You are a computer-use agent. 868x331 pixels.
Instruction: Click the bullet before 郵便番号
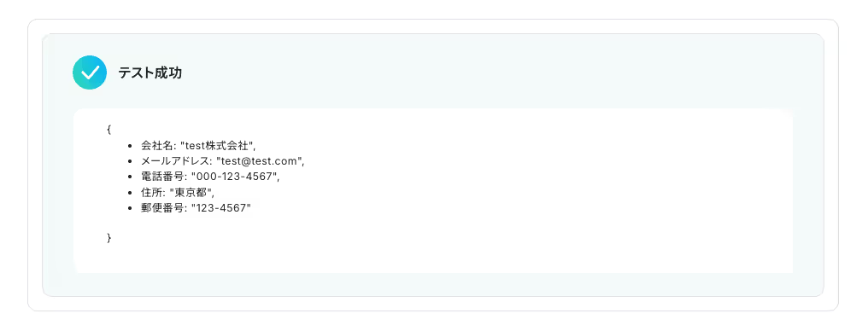(130, 209)
